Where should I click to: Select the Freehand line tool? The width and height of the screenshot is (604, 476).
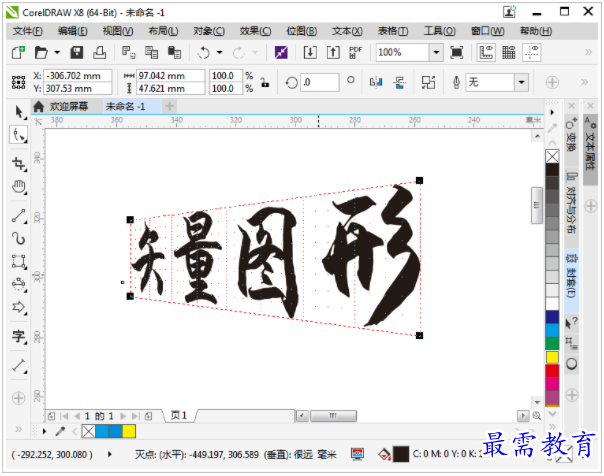coord(18,216)
